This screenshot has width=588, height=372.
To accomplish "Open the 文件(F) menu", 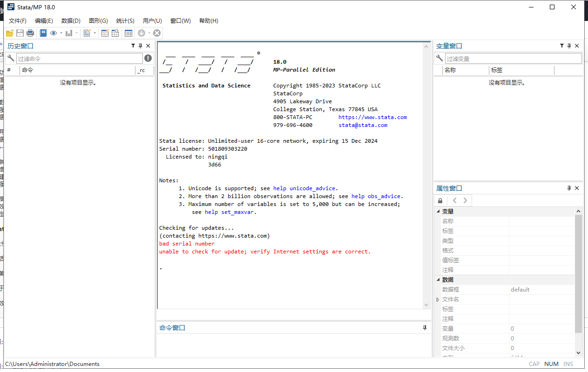I will [x=18, y=20].
